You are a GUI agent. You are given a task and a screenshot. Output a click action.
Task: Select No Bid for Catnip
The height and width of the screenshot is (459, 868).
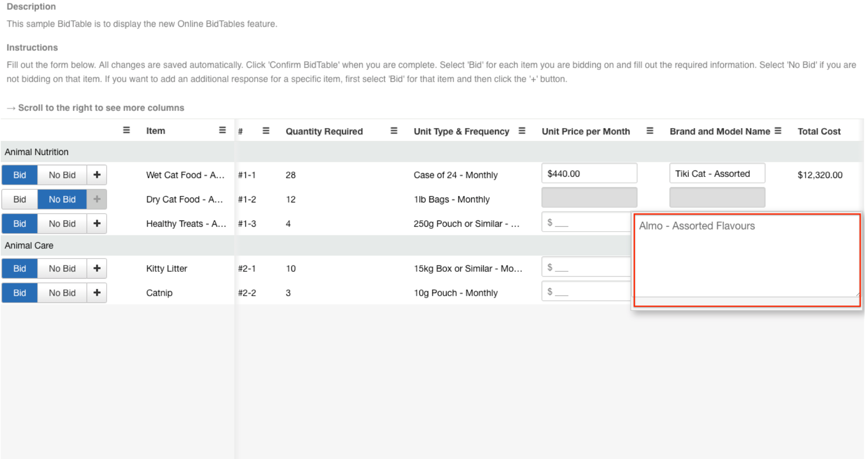(62, 293)
